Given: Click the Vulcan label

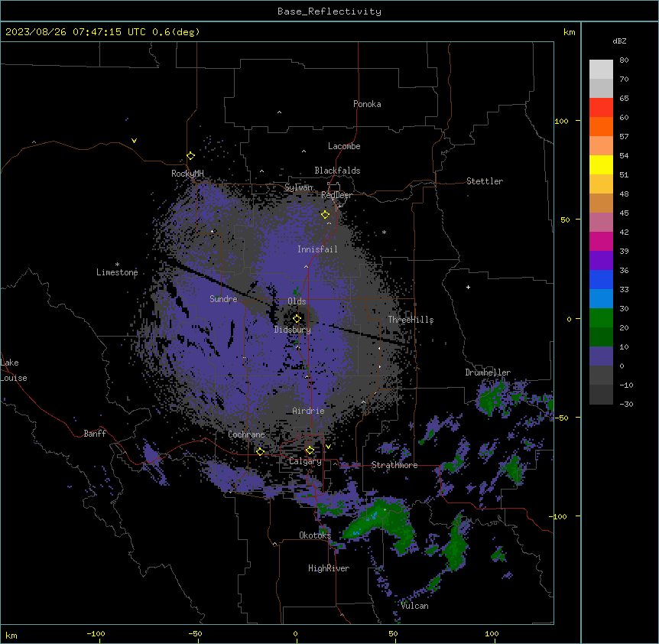Looking at the screenshot, I should [x=414, y=606].
